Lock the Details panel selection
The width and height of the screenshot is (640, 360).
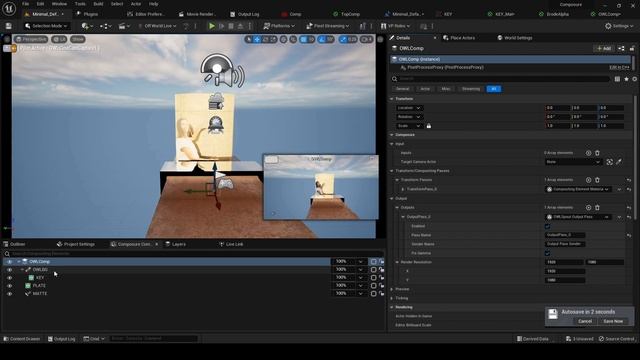click(x=632, y=49)
